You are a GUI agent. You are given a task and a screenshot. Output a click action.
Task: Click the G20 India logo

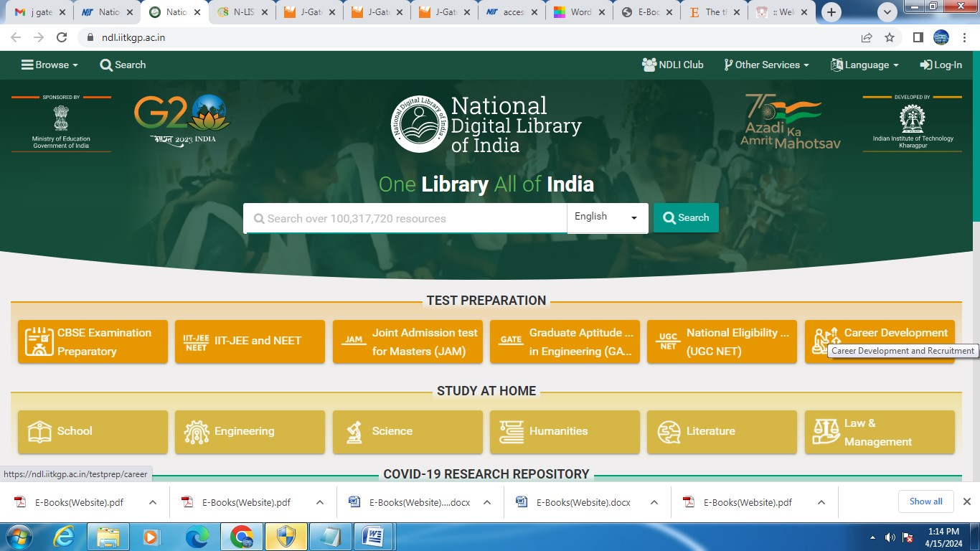click(181, 121)
